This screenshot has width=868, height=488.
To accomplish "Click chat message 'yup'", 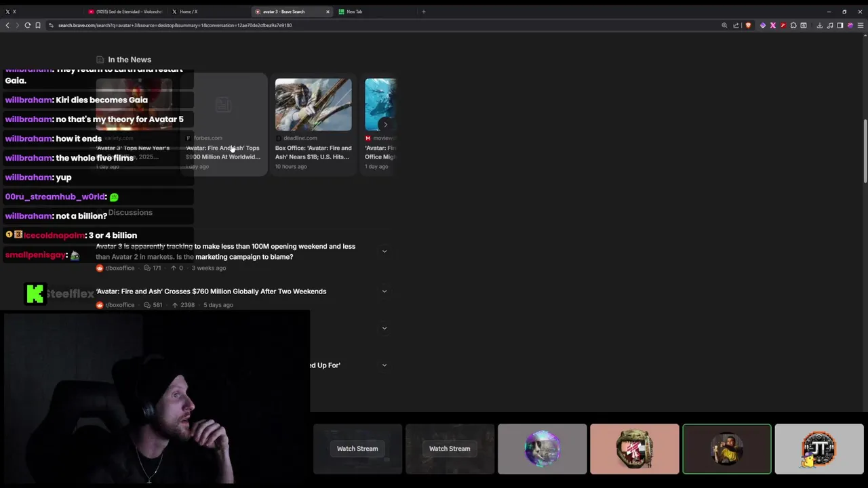I will (x=64, y=177).
